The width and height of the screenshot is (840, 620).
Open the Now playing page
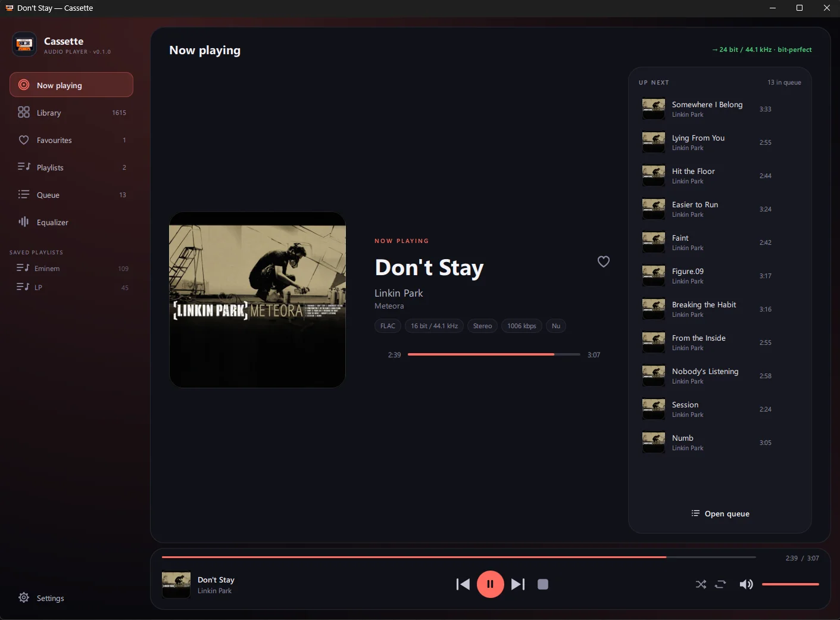pyautogui.click(x=71, y=85)
